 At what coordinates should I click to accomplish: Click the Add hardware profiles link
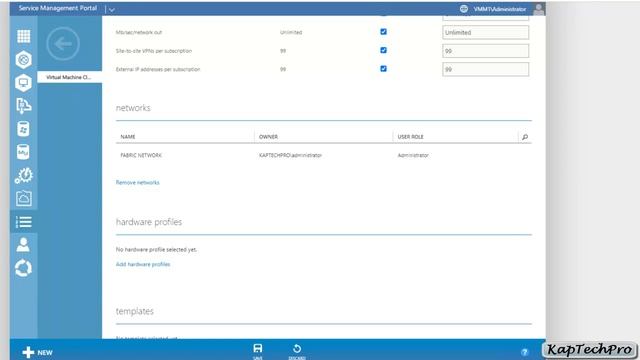point(143,264)
